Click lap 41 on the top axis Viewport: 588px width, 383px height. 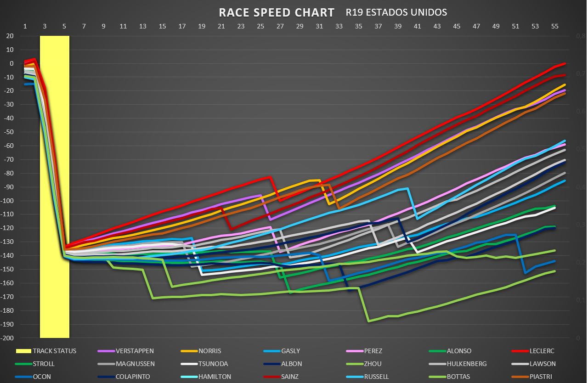pyautogui.click(x=418, y=27)
